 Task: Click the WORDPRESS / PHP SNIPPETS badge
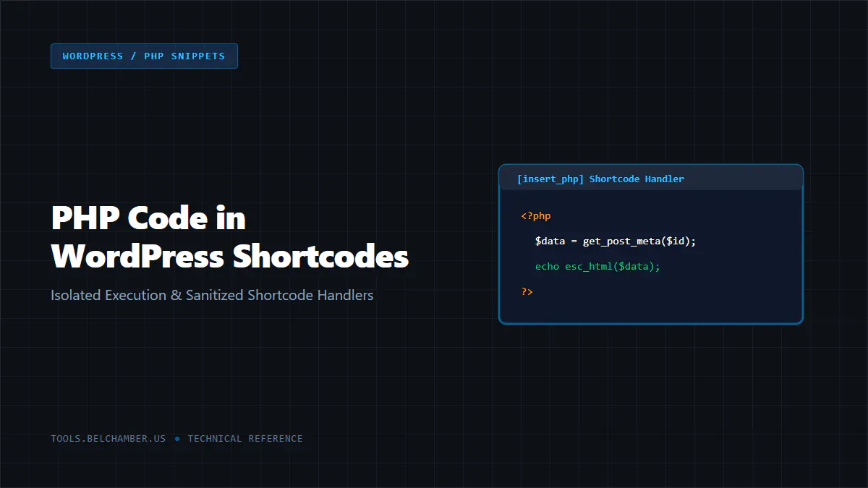point(144,56)
